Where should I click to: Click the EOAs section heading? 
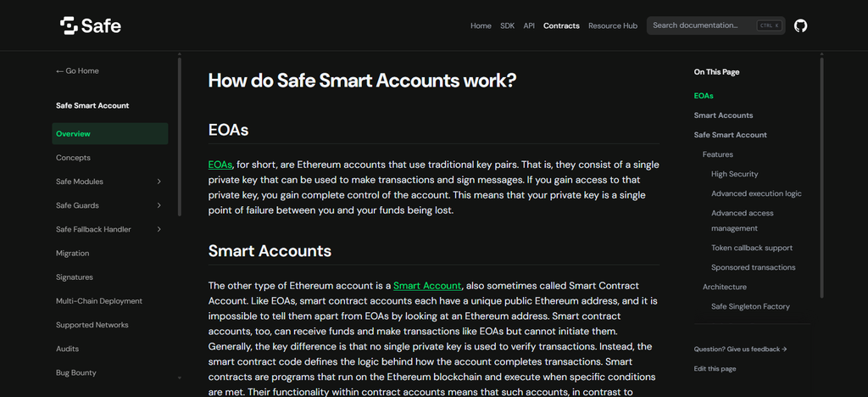tap(228, 130)
